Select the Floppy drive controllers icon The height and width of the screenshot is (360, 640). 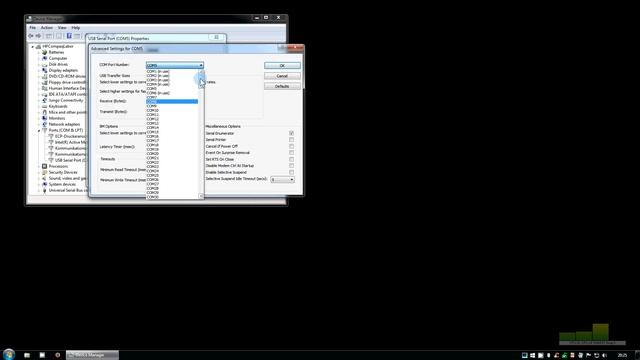pyautogui.click(x=44, y=82)
